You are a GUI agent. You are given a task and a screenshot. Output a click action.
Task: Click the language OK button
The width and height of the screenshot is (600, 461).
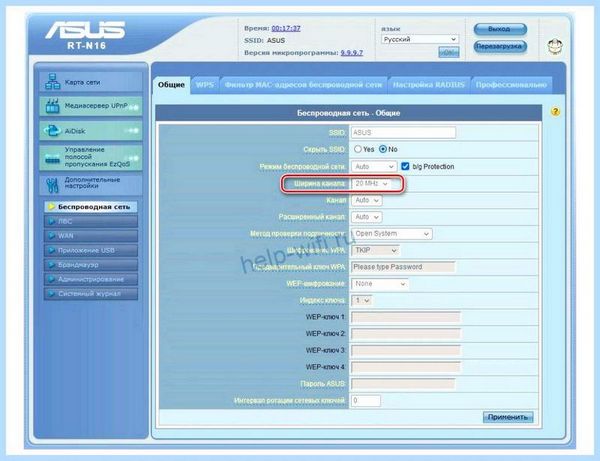tap(448, 52)
